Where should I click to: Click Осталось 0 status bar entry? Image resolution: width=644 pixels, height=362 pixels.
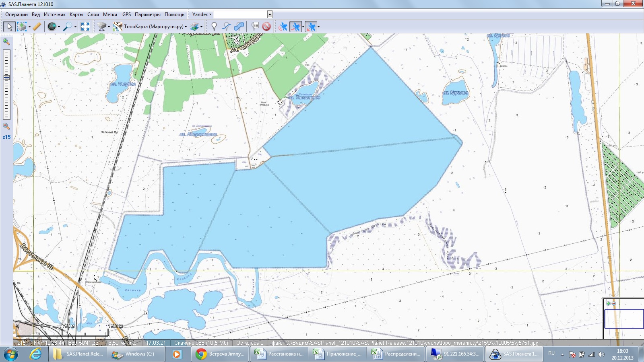[x=250, y=343]
